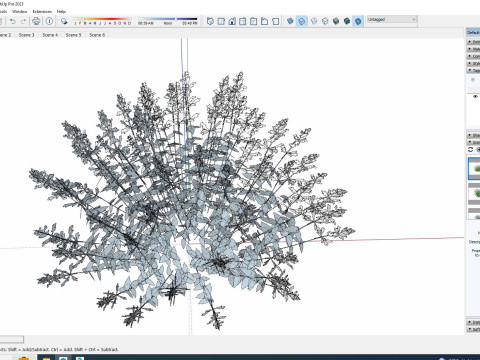
Task: Expand the Components tray panel
Action: pos(473,56)
